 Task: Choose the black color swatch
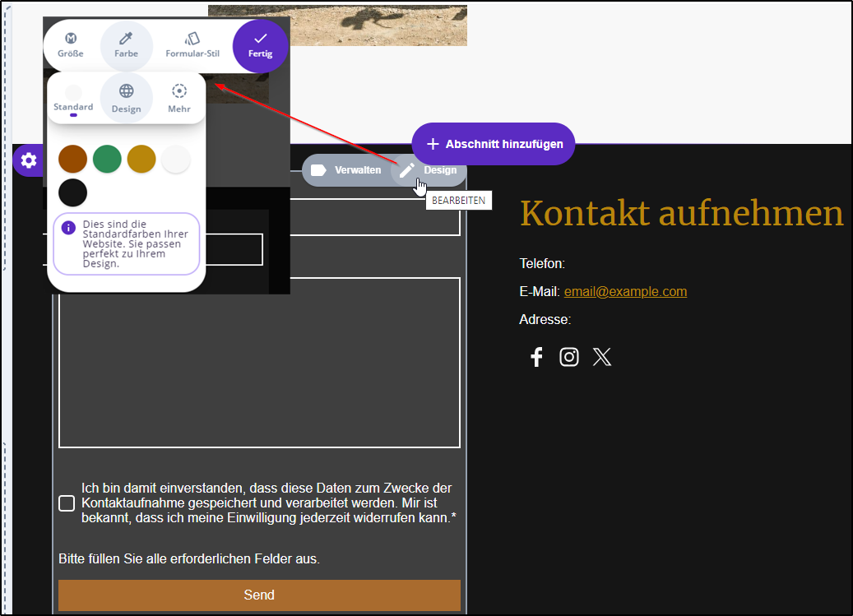tap(73, 193)
